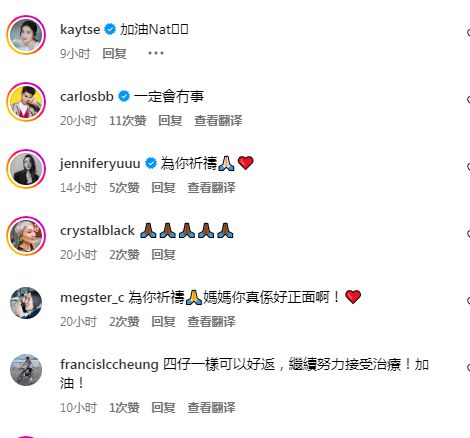Open jenniferyuuu username link

100,164
